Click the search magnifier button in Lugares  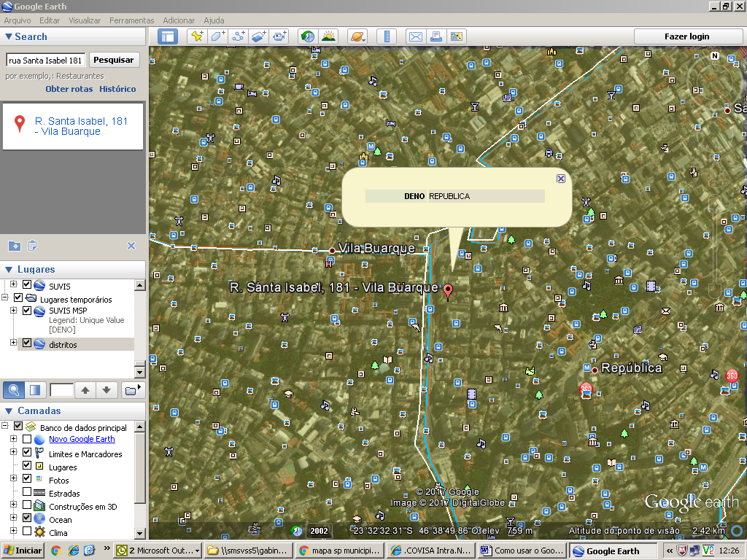click(14, 390)
